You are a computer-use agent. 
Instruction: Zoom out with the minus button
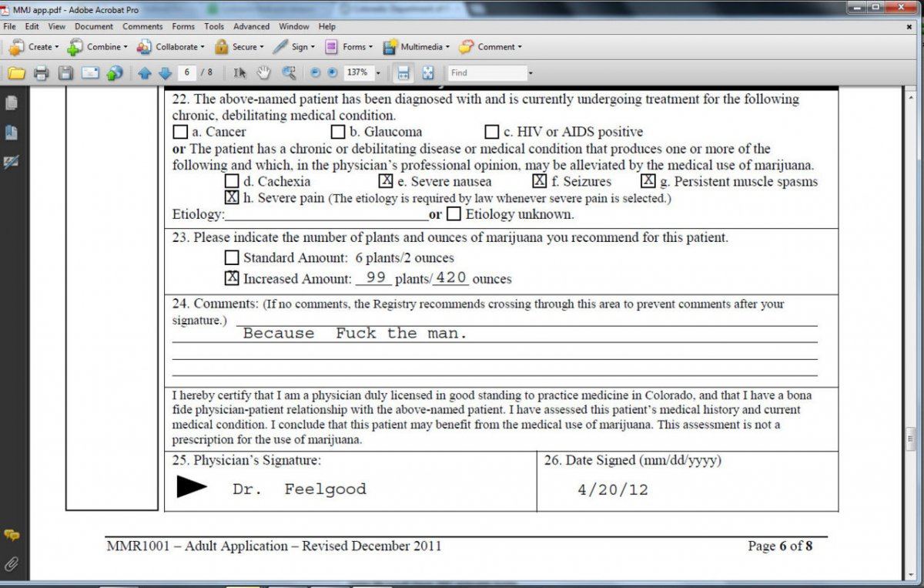(x=315, y=72)
